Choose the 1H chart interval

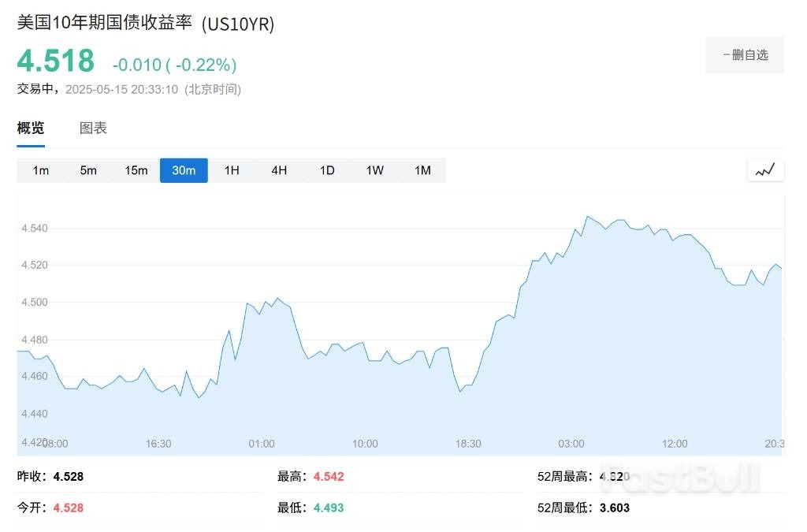click(232, 170)
